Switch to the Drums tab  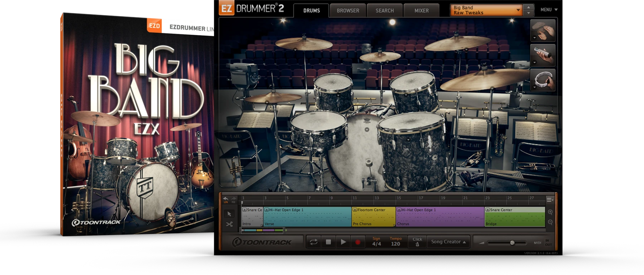pos(311,10)
